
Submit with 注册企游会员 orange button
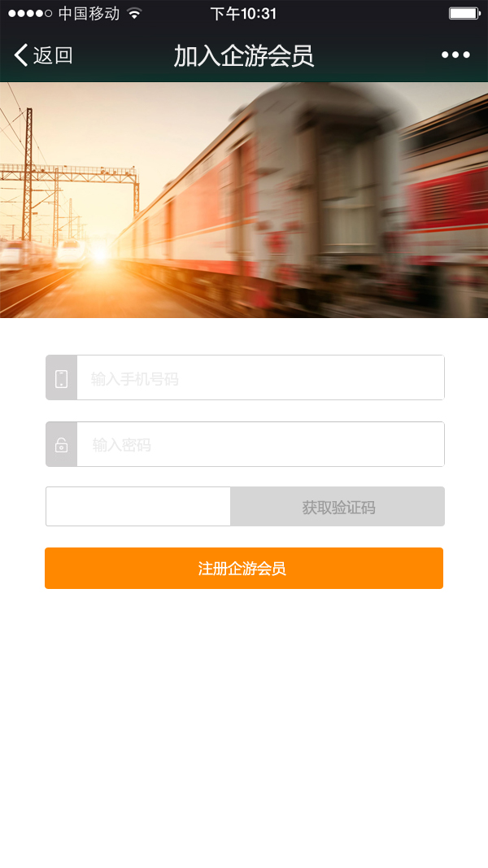244,568
